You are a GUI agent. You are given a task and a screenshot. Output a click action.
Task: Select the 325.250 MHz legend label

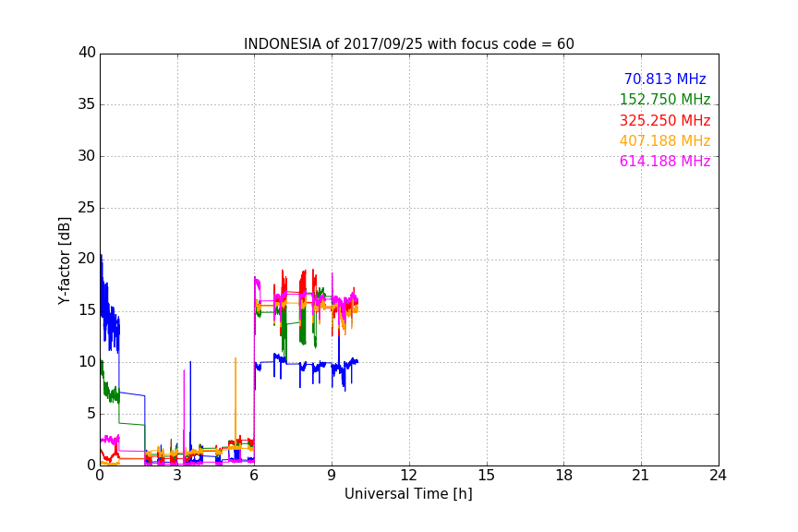665,120
